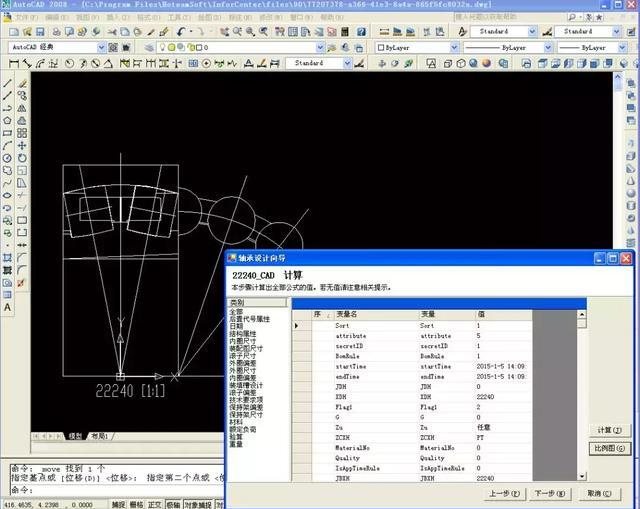Select 内圈尺寸 in the category list

coord(243,342)
